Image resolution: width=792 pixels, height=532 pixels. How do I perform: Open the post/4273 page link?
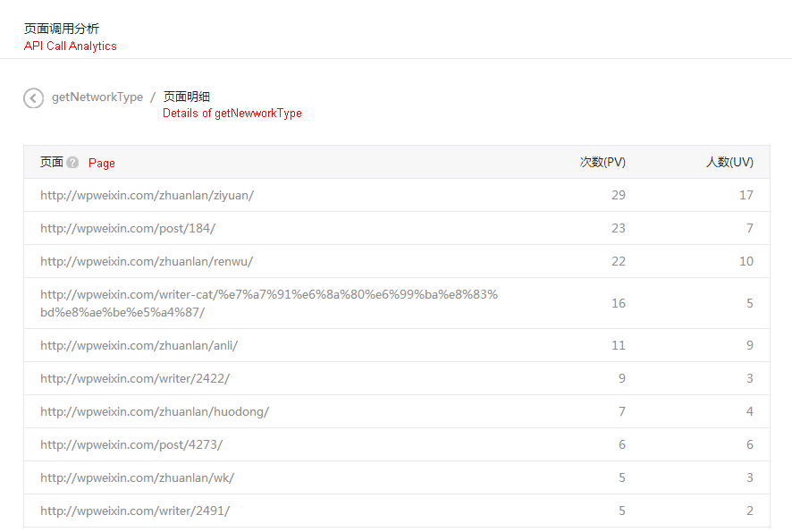point(131,444)
